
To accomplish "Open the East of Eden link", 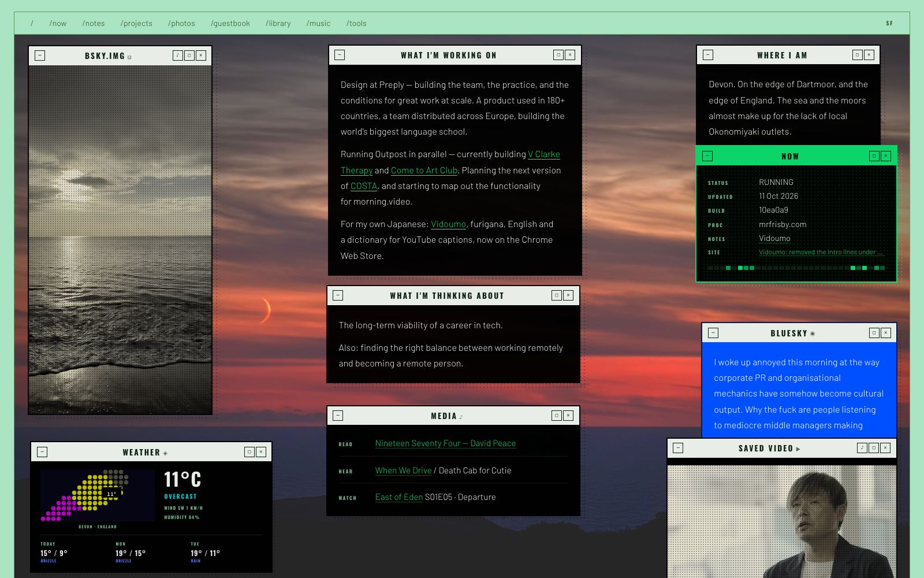I will (x=399, y=497).
